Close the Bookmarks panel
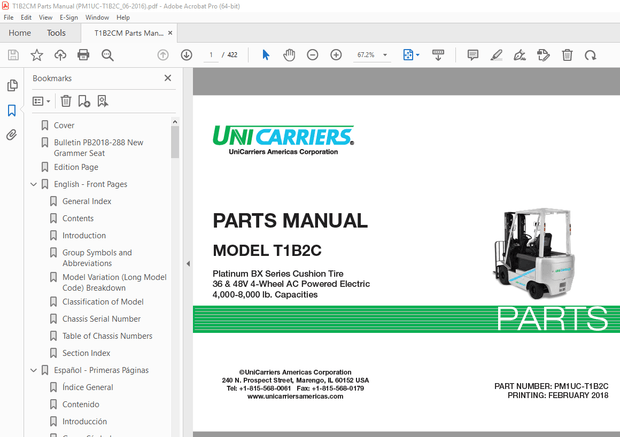 point(168,78)
